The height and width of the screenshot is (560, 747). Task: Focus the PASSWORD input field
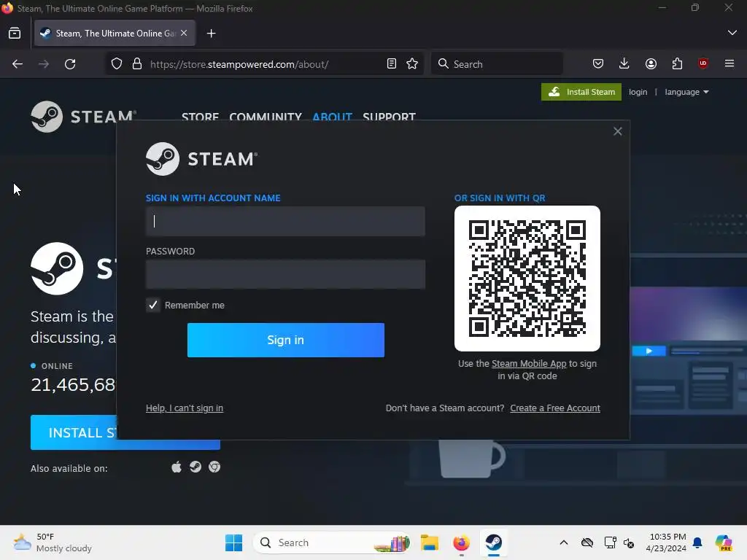click(285, 274)
